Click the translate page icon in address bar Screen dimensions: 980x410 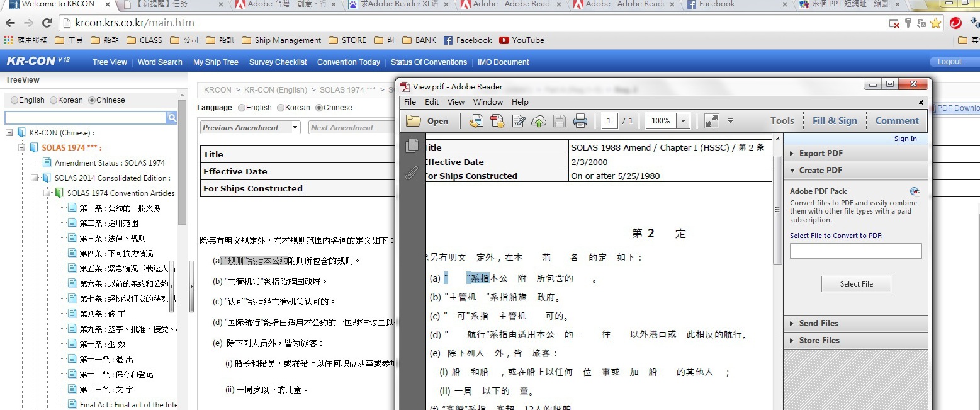921,23
